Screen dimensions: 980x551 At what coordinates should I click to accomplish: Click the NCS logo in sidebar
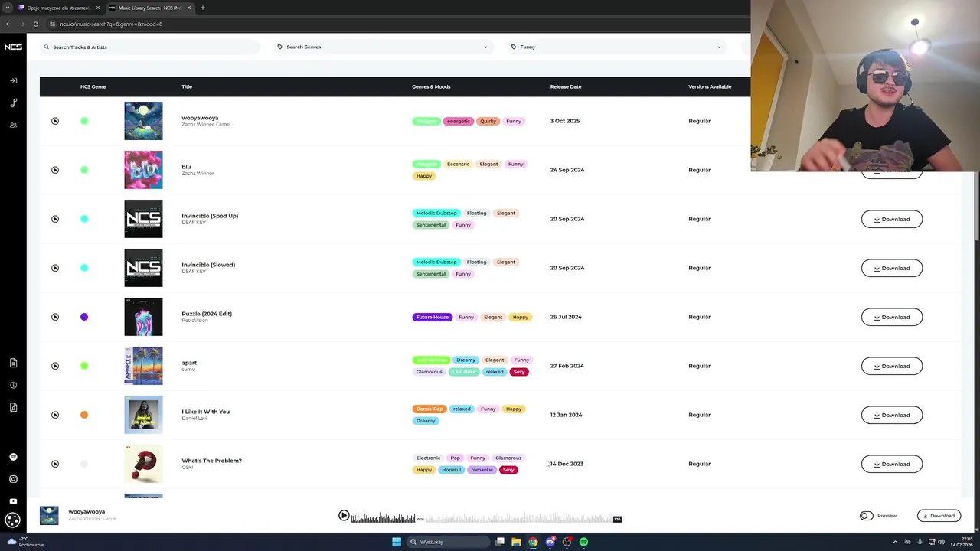(13, 47)
